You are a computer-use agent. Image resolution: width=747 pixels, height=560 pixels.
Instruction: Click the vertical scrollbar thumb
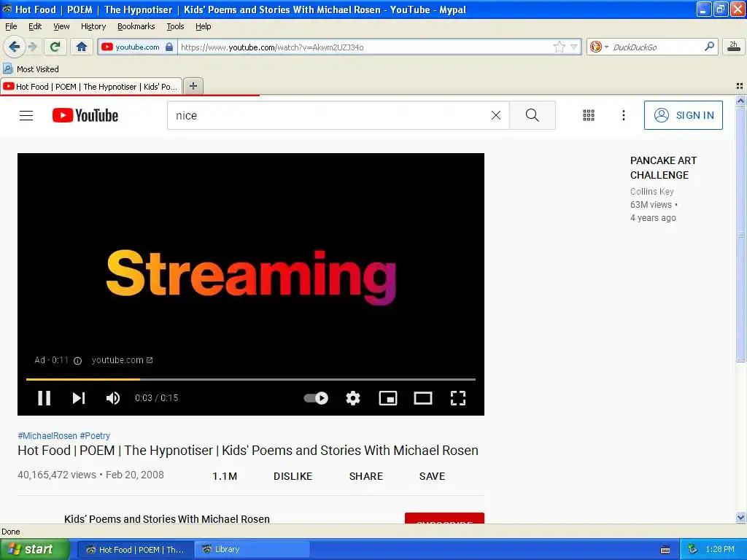point(740,234)
